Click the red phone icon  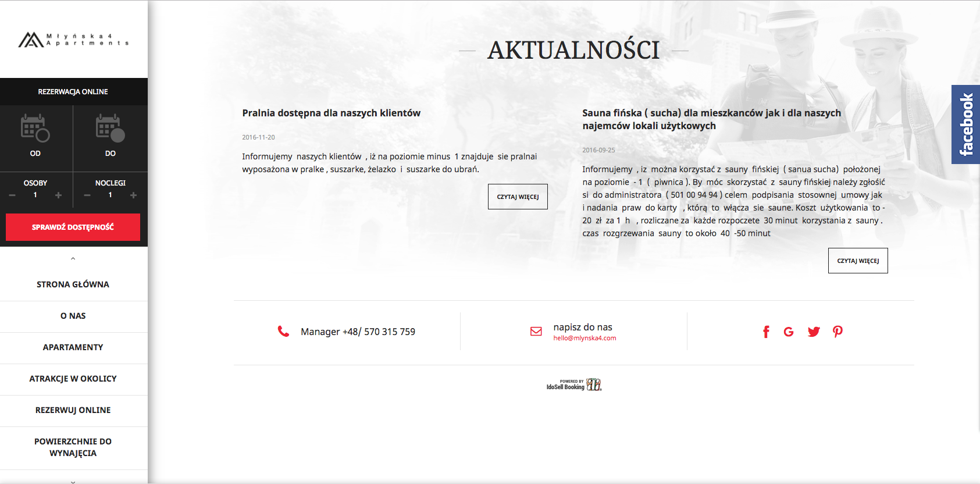click(x=283, y=332)
